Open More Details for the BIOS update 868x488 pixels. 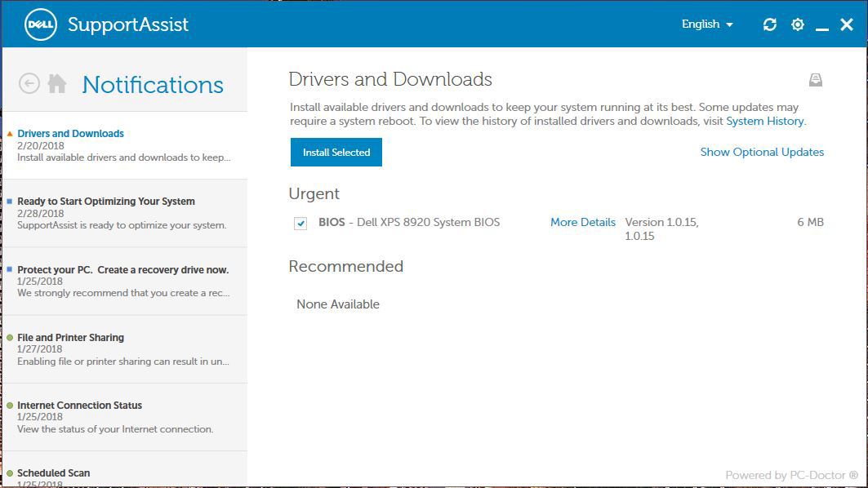(x=582, y=222)
